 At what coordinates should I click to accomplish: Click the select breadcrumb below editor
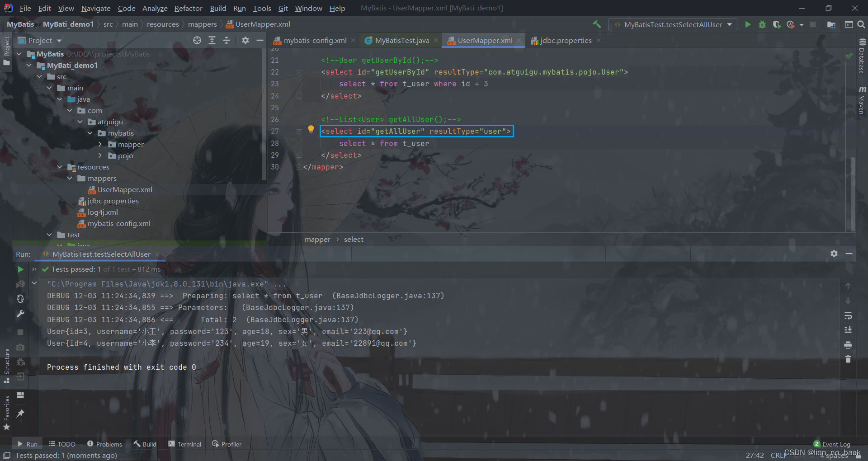point(354,240)
